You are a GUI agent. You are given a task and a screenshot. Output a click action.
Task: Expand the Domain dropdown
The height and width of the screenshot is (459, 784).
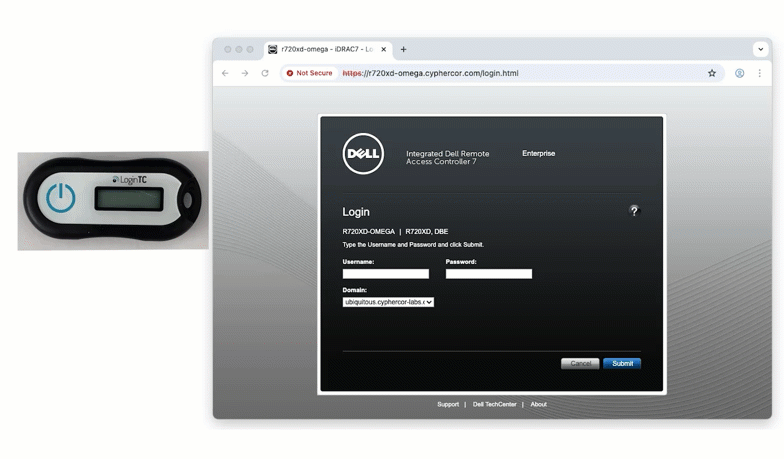click(388, 301)
